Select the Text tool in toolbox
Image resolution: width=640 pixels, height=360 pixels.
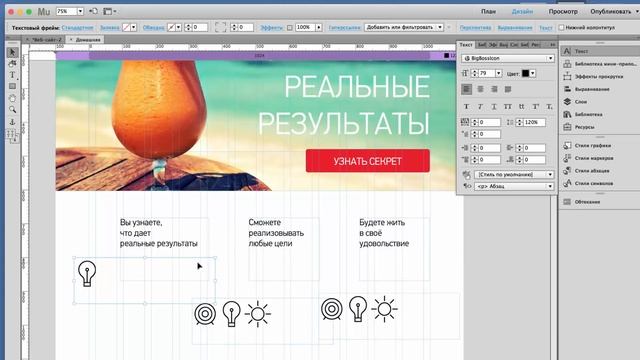point(12,75)
